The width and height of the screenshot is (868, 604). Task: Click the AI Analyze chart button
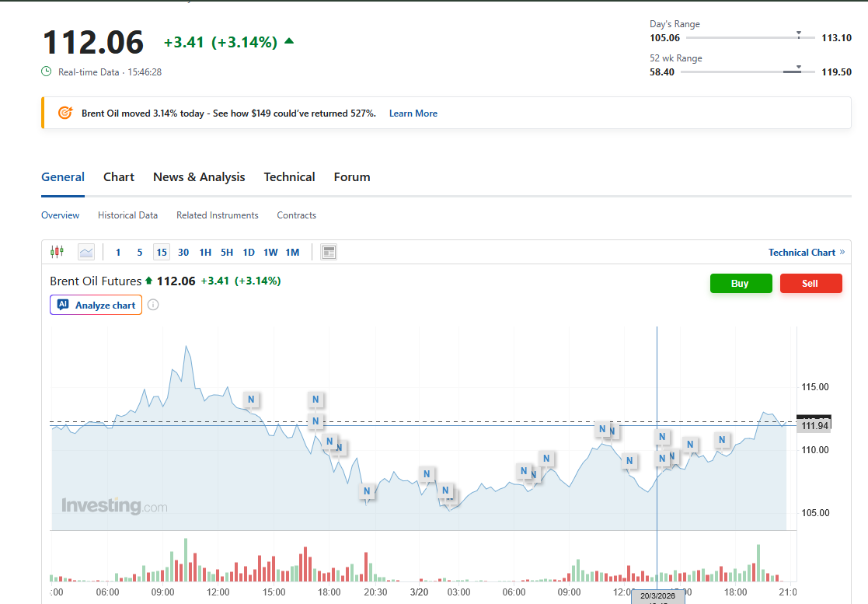tap(96, 305)
